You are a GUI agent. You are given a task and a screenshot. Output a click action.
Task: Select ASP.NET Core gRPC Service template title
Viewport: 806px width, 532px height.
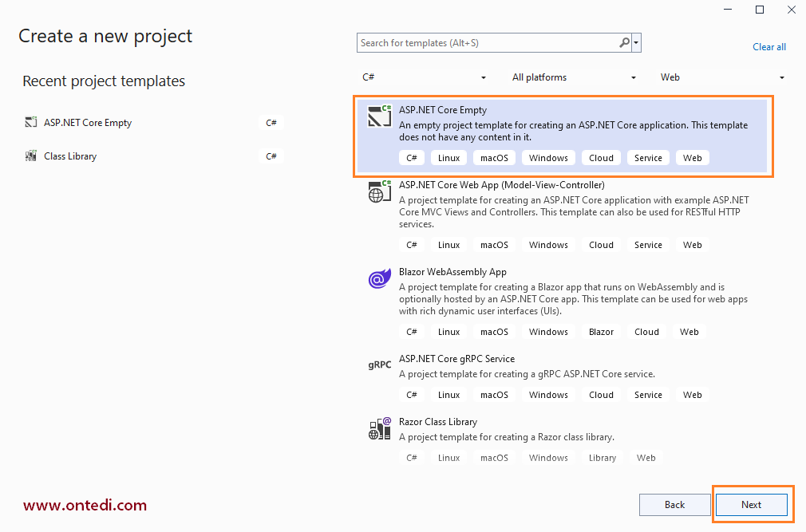(x=456, y=358)
